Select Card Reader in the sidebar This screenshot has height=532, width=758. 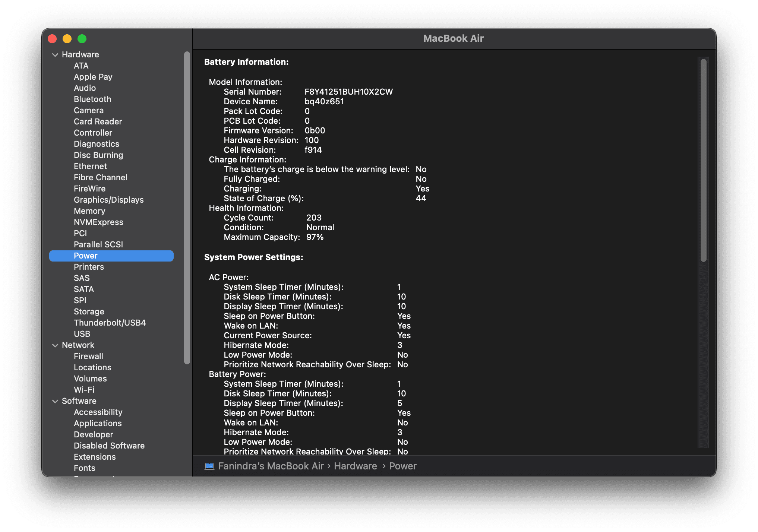98,121
